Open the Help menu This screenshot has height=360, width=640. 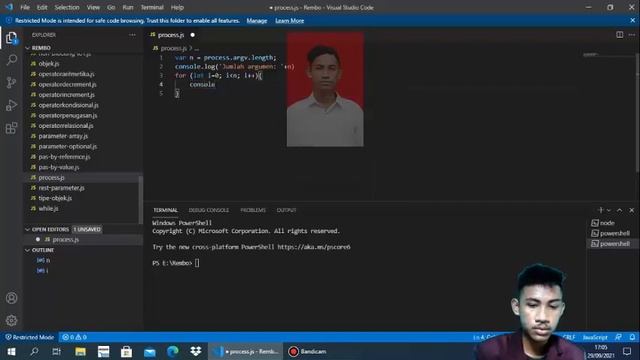177,7
